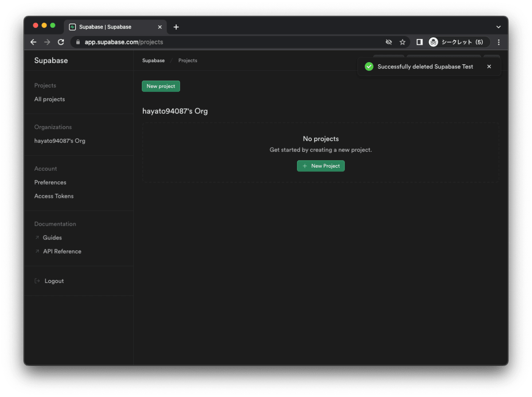Click the incognito profile icon
The width and height of the screenshot is (532, 397).
pos(433,42)
